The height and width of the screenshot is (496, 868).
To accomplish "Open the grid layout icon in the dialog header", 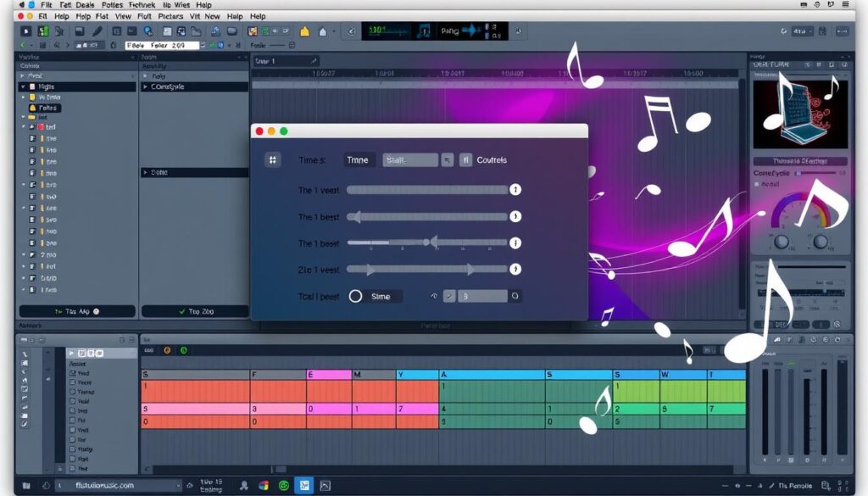I will (273, 159).
